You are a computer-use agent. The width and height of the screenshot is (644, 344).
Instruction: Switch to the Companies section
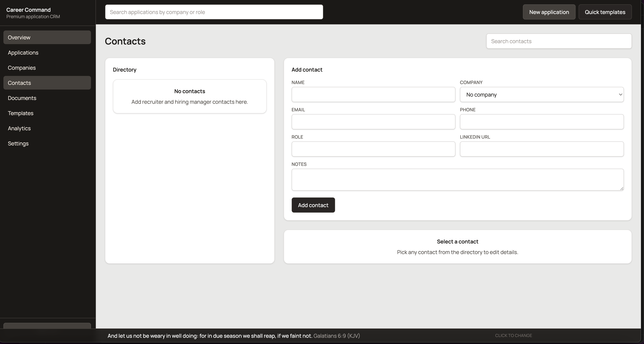(47, 67)
